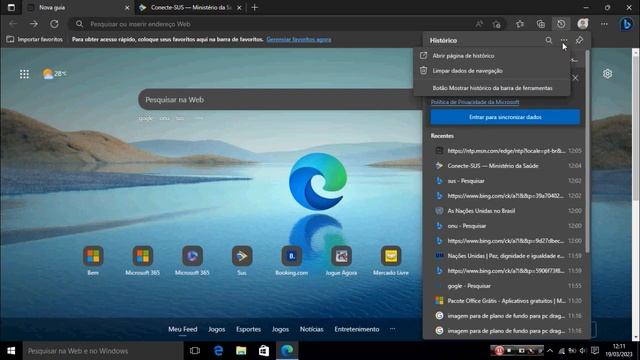Open Edge settings and more menu
This screenshot has width=640, height=360.
coord(604,24)
